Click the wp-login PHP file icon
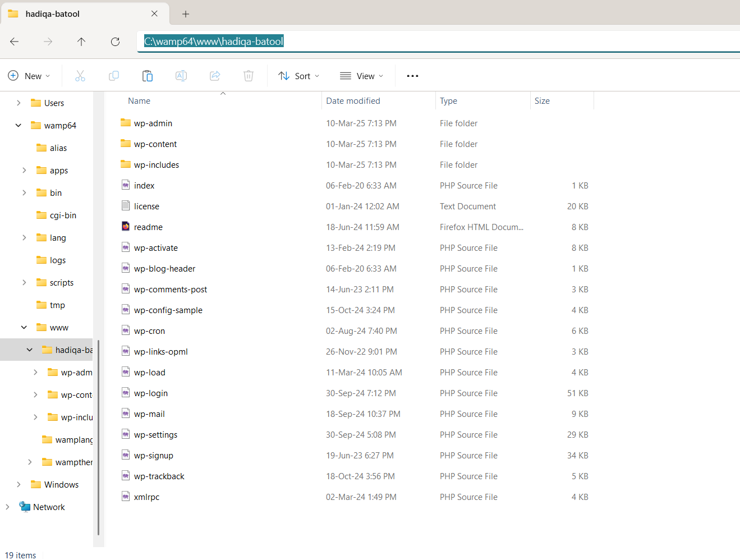740x560 pixels. [126, 393]
